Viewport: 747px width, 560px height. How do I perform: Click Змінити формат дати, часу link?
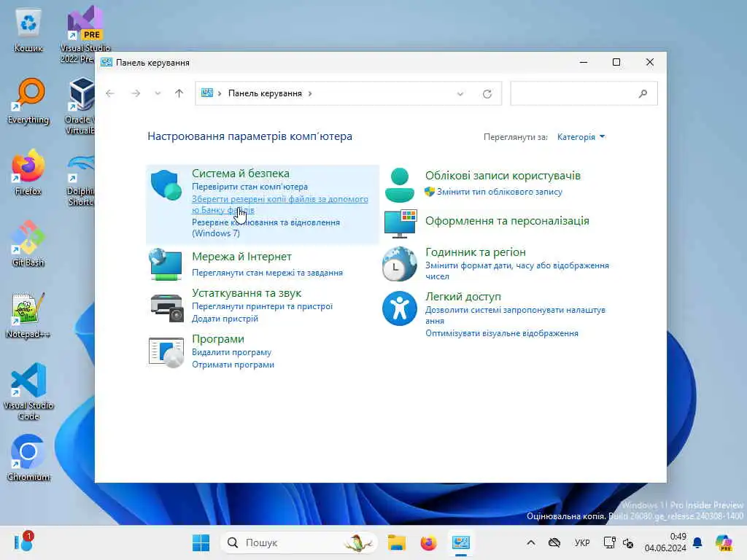517,271
